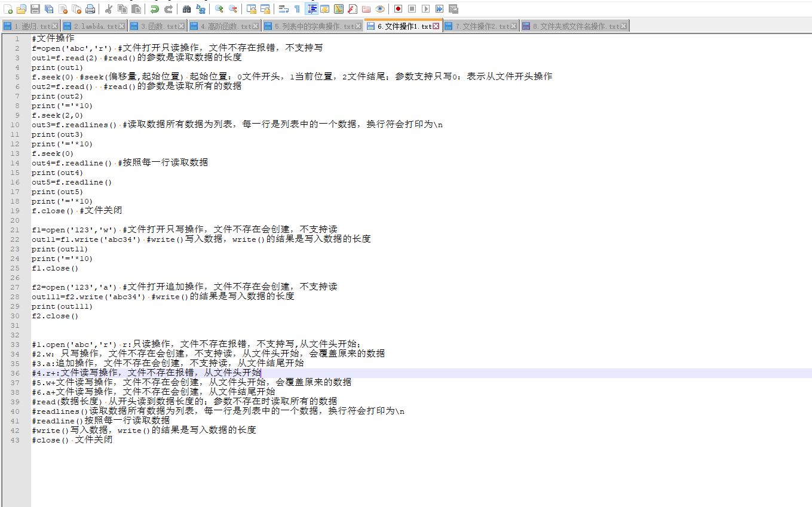Open an existing file
Screen dimensions: 812x507
pyautogui.click(x=22, y=9)
